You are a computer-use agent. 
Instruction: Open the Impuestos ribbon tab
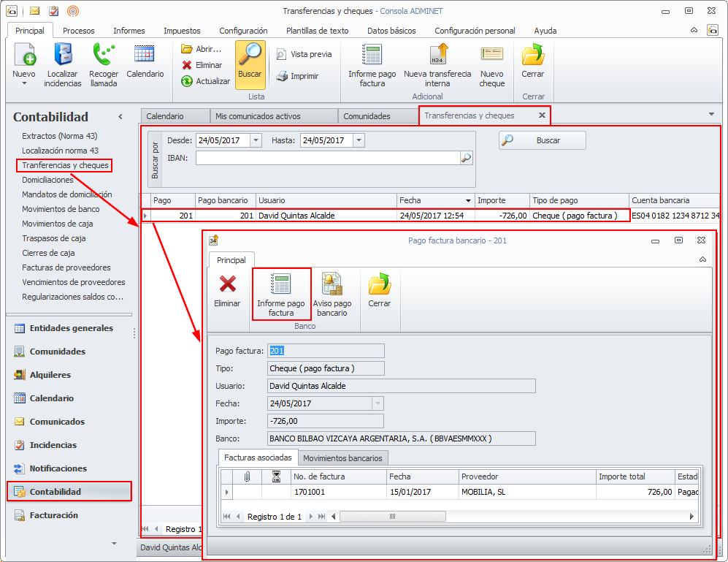[182, 31]
